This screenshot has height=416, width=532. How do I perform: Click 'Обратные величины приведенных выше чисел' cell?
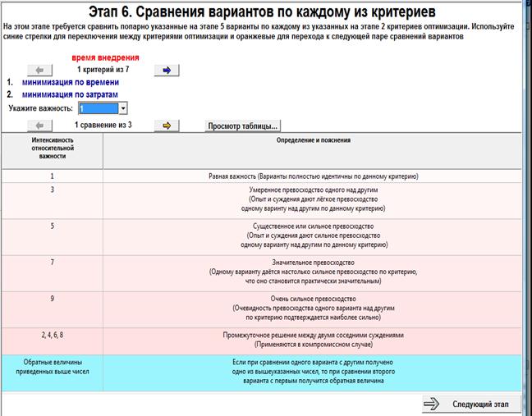point(53,373)
